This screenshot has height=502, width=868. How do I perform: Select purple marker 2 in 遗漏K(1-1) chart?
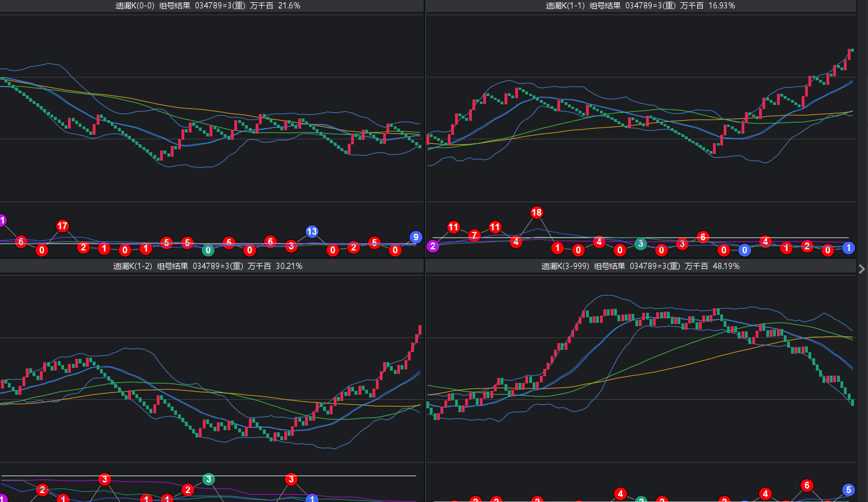tap(433, 246)
